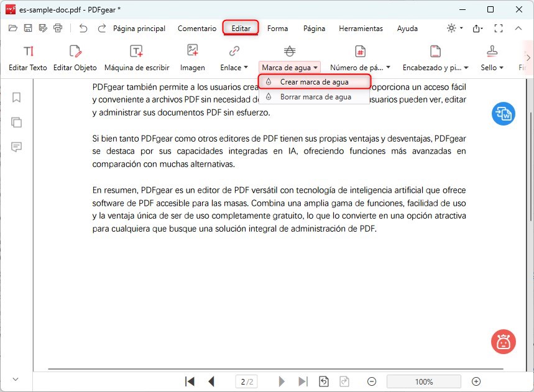This screenshot has height=392, width=534.
Task: Save the document using the save icon
Action: pos(27,28)
